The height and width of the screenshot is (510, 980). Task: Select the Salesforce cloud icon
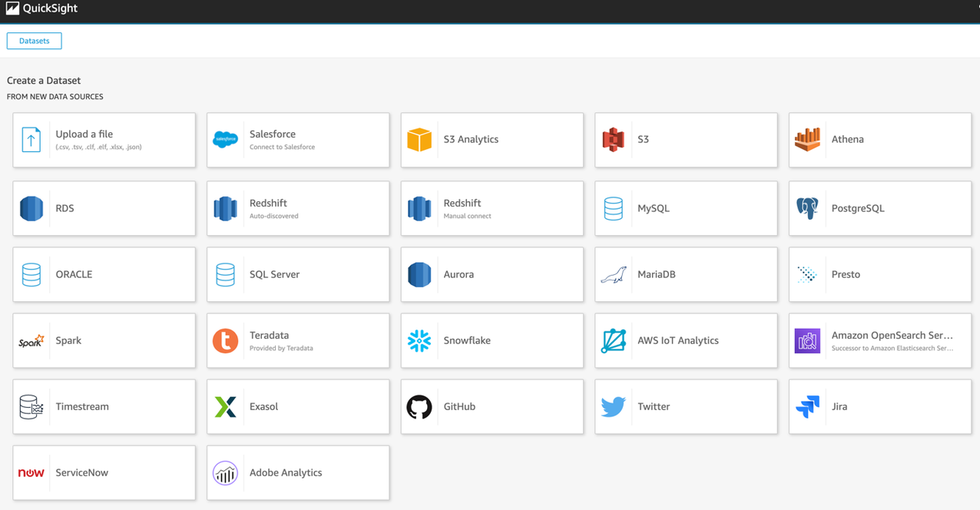coord(225,140)
